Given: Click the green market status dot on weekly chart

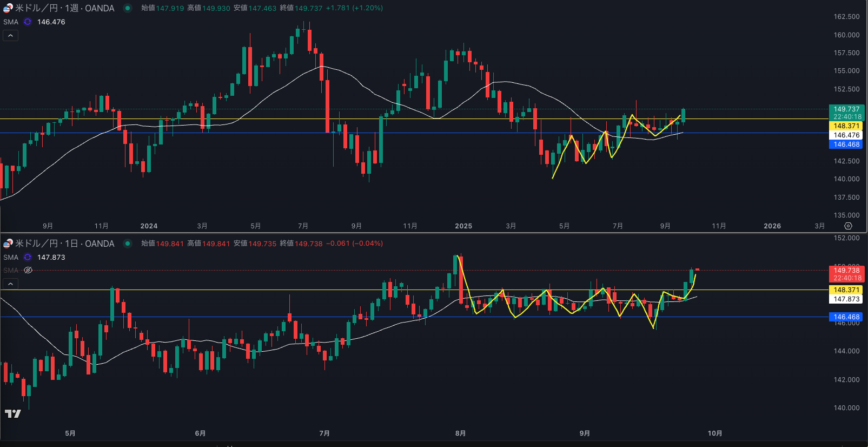Looking at the screenshot, I should point(128,8).
